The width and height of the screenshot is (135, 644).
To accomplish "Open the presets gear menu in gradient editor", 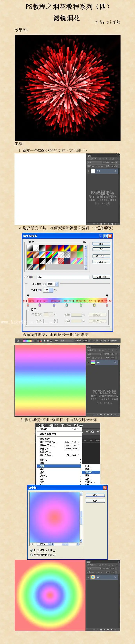I will tap(84, 242).
